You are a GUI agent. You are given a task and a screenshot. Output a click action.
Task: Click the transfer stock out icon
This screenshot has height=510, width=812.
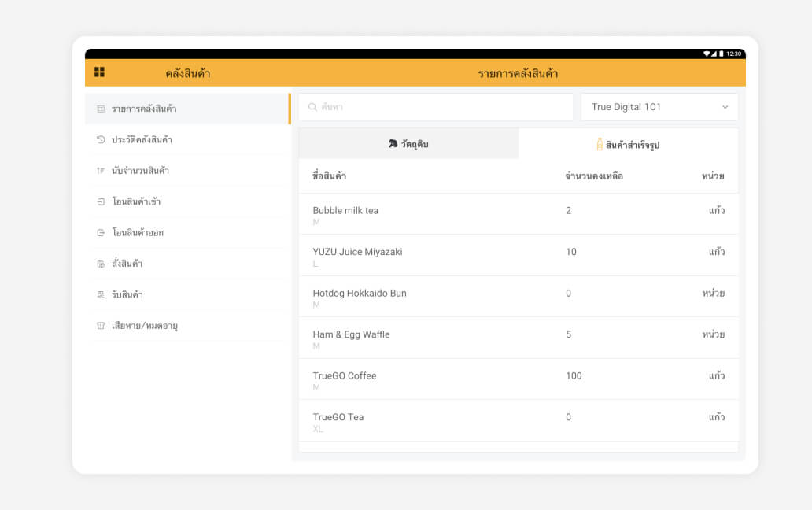tap(101, 233)
